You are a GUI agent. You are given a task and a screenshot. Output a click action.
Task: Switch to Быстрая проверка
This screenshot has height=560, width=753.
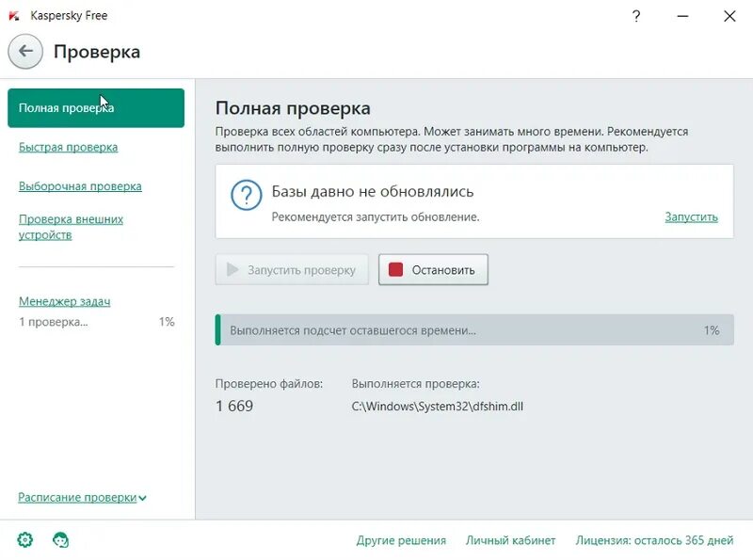pyautogui.click(x=68, y=147)
